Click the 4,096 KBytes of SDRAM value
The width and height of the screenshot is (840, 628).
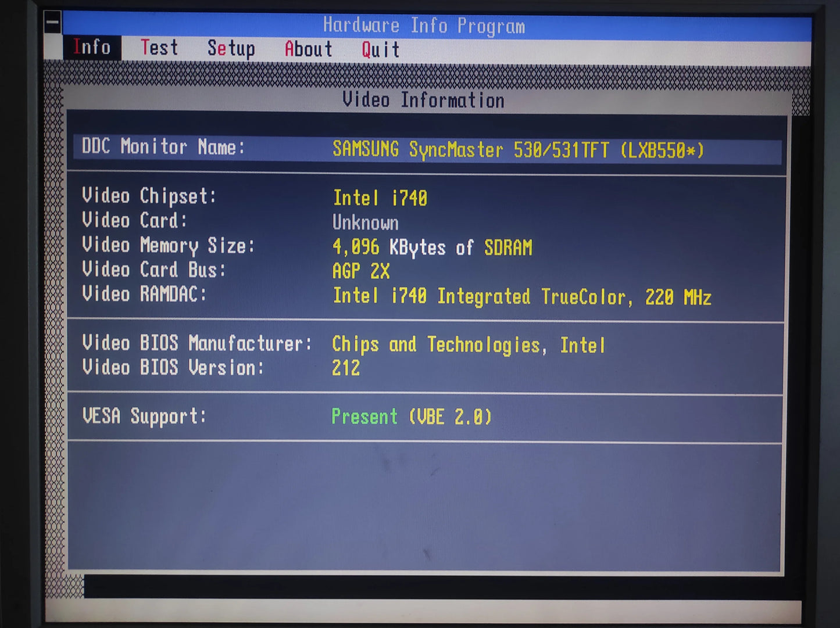(432, 247)
